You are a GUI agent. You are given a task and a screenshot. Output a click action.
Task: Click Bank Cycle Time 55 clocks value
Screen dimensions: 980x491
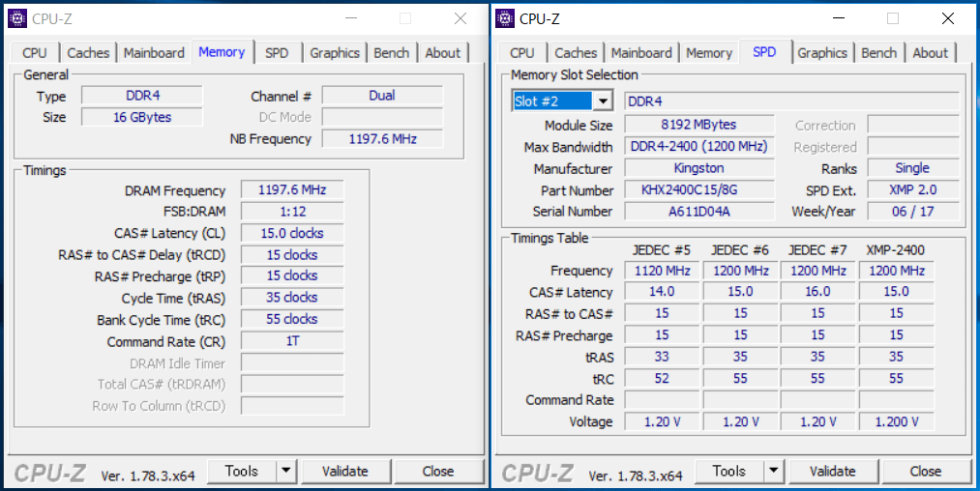pos(292,319)
